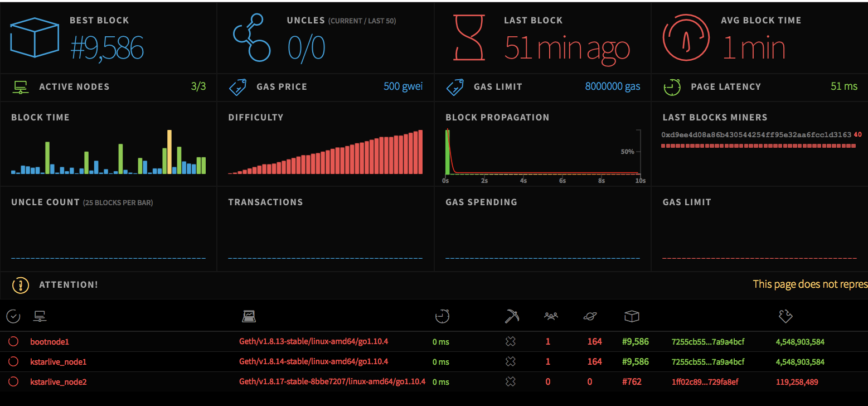Click the Uncles connected-nodes icon
Screen dimensions: 868x406
[252, 37]
